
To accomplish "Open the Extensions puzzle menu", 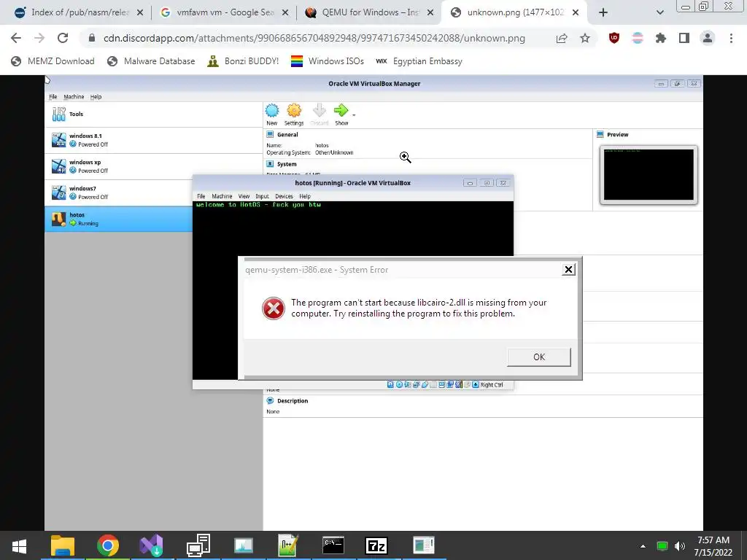I will click(x=661, y=38).
